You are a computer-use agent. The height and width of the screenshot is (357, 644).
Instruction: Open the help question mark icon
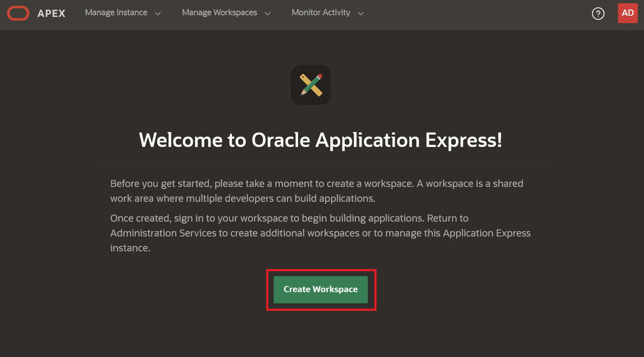pyautogui.click(x=598, y=14)
